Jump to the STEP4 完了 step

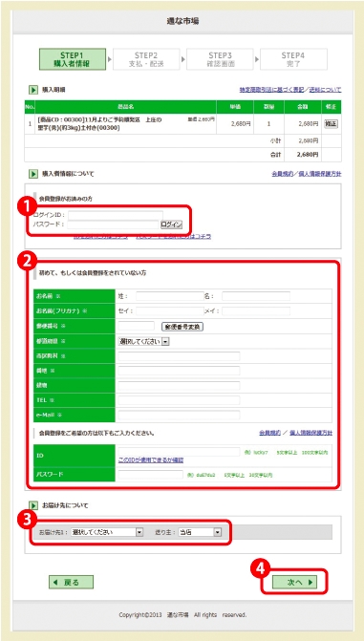click(x=293, y=59)
